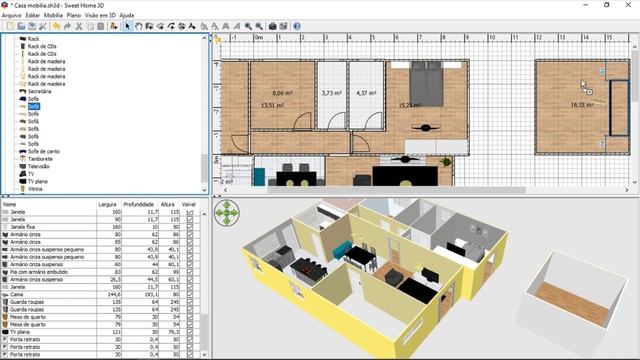
Task: Sort furniture list by Altura column
Action: point(168,204)
